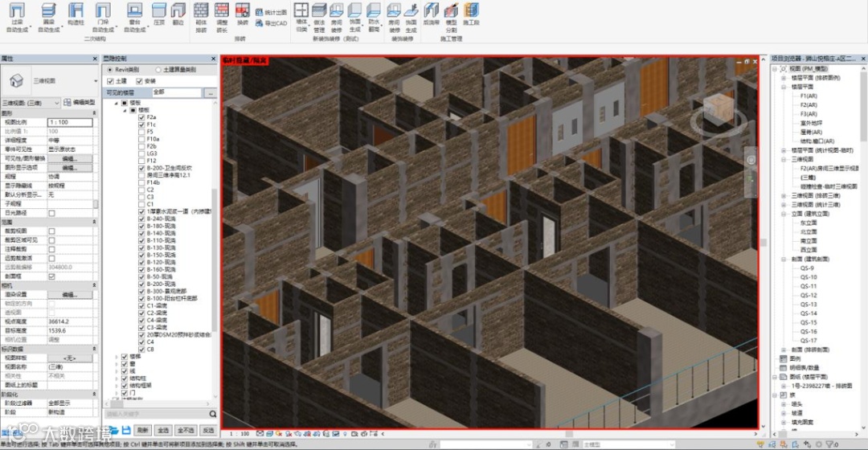Screen dimensions: 868x450
Task: Click 饰面生成 icon in 装饰装修 group
Action: pyautogui.click(x=411, y=10)
